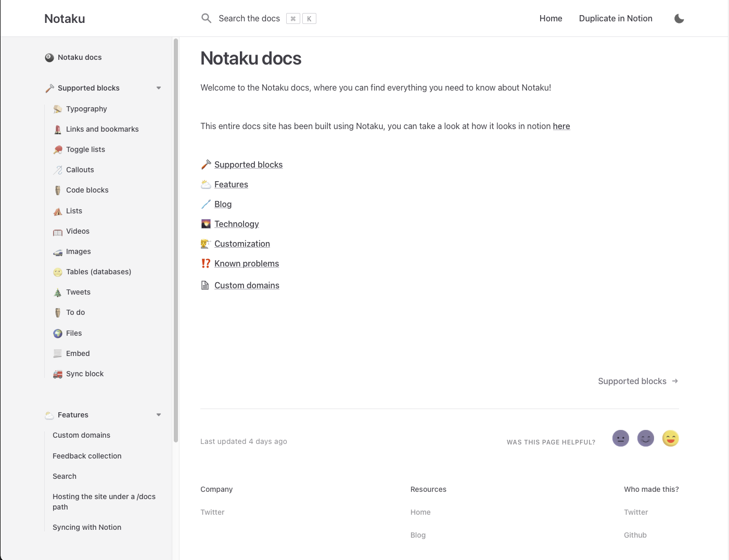Click the Lists tent icon
729x560 pixels.
tap(58, 211)
